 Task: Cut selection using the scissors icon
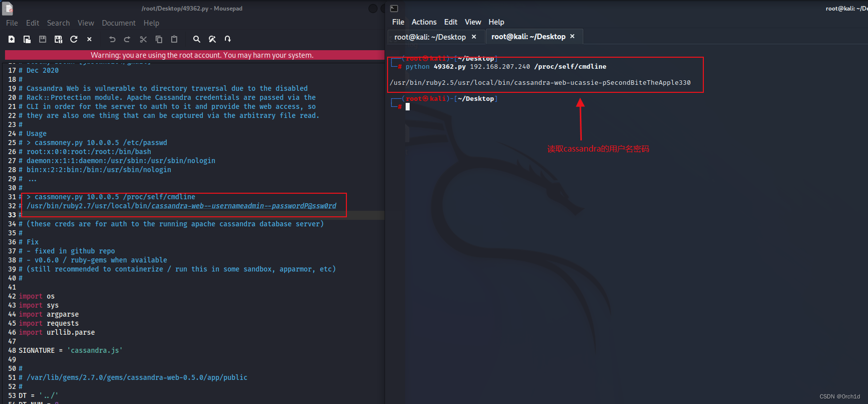pos(143,39)
